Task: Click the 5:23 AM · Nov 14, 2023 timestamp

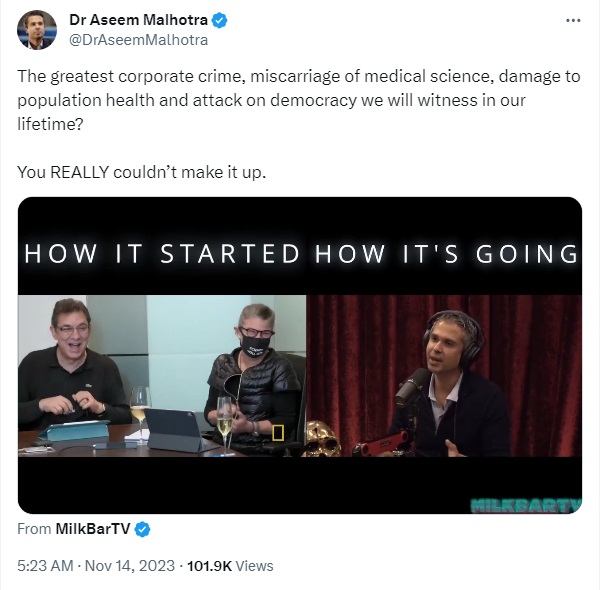Action: [96, 566]
